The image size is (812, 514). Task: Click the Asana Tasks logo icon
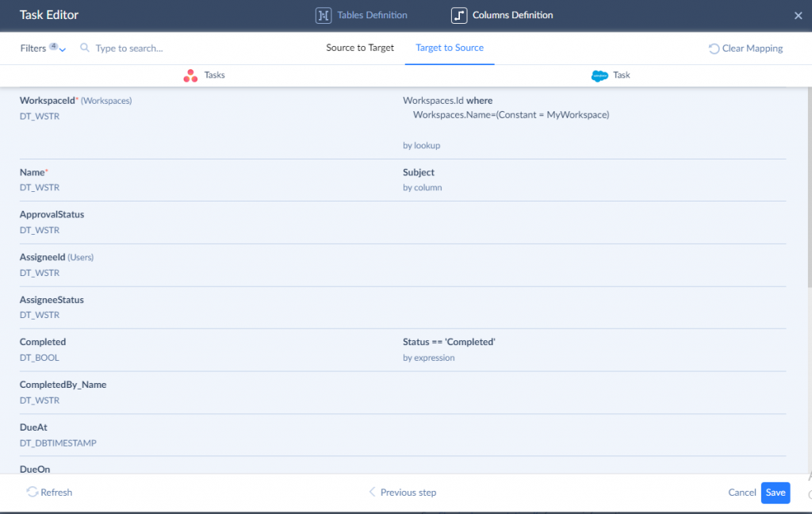click(190, 75)
